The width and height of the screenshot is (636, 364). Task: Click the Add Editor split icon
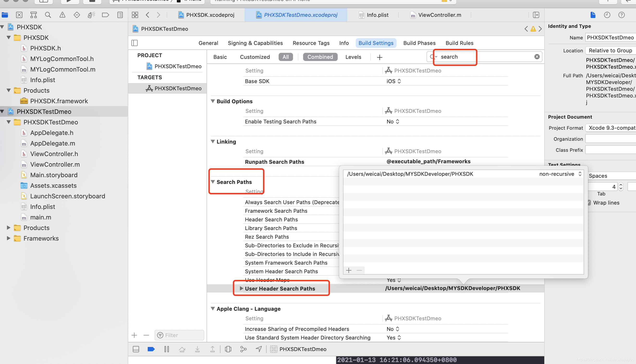tap(536, 15)
